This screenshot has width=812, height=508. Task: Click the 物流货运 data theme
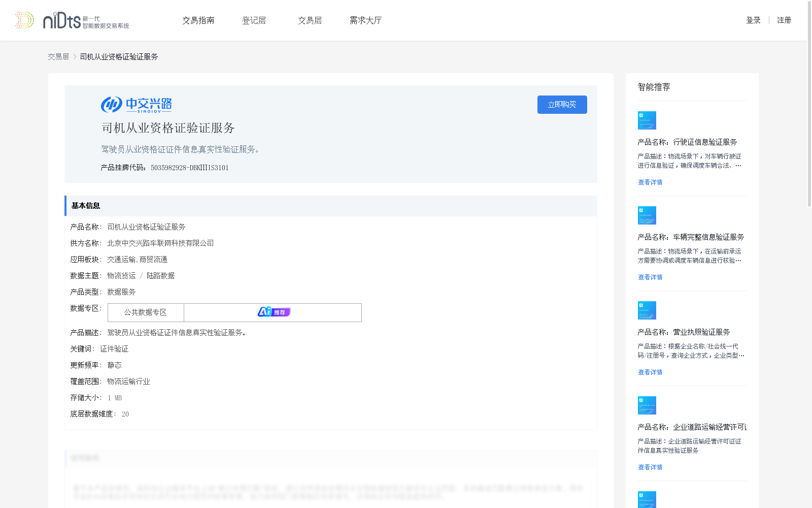(x=121, y=276)
